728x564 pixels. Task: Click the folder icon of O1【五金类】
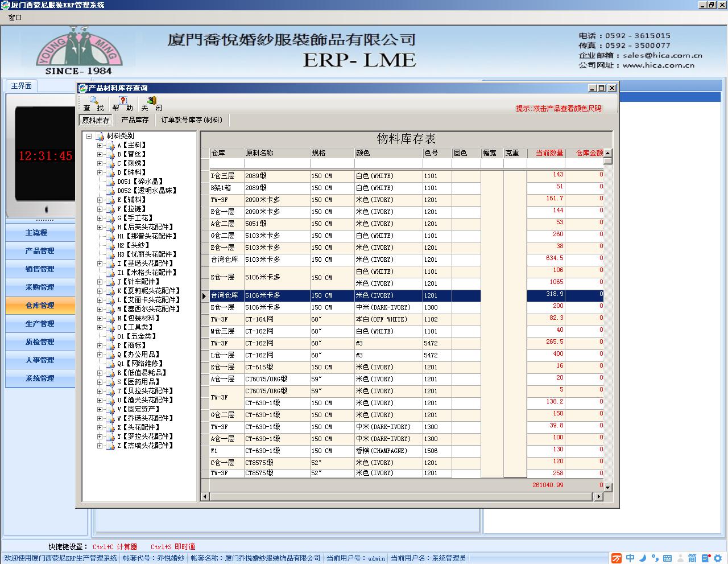[x=110, y=336]
